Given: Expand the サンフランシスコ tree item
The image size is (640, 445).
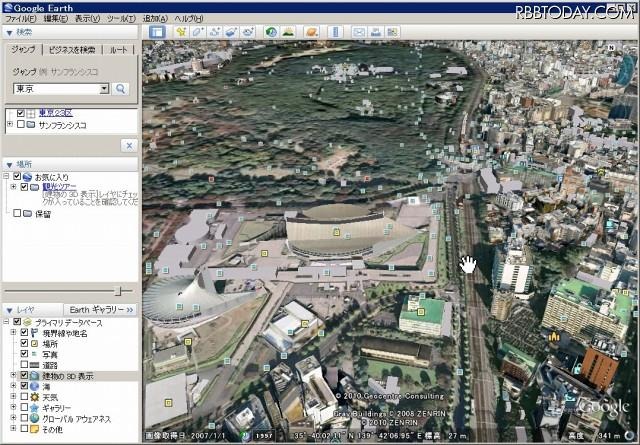Looking at the screenshot, I should (x=9, y=124).
